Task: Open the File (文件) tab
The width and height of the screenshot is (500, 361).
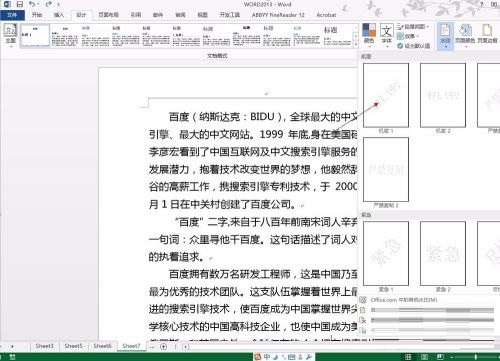Action: coord(12,15)
